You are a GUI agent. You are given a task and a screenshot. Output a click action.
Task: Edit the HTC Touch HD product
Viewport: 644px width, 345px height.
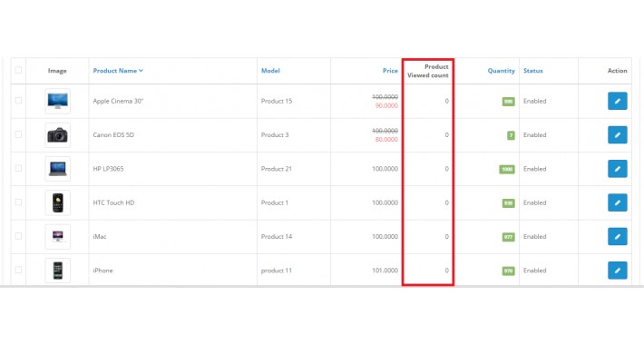point(618,202)
